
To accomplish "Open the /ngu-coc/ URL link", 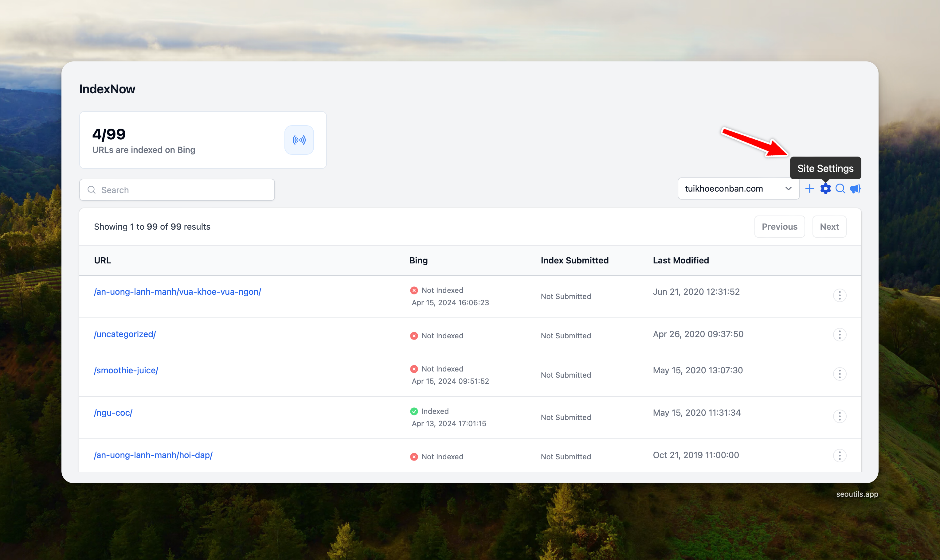I will click(x=113, y=412).
